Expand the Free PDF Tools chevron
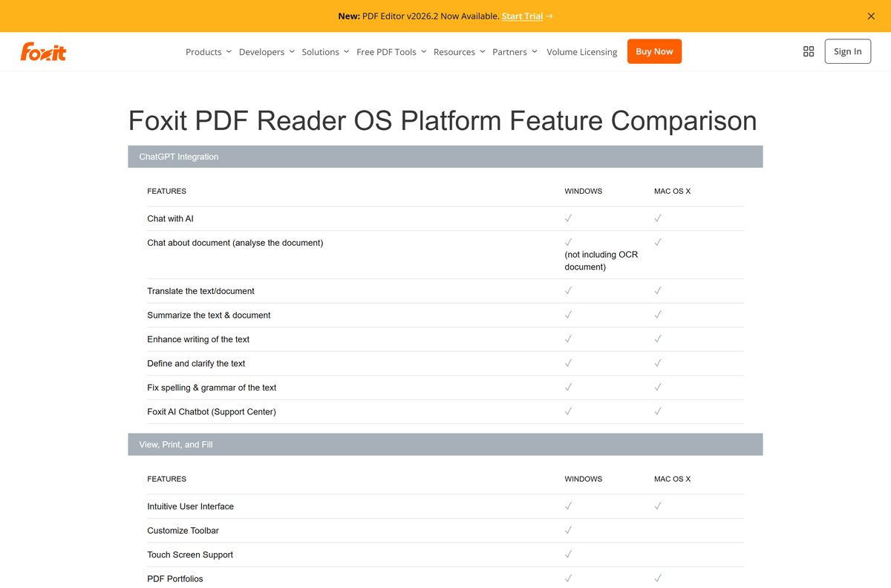 pos(423,52)
